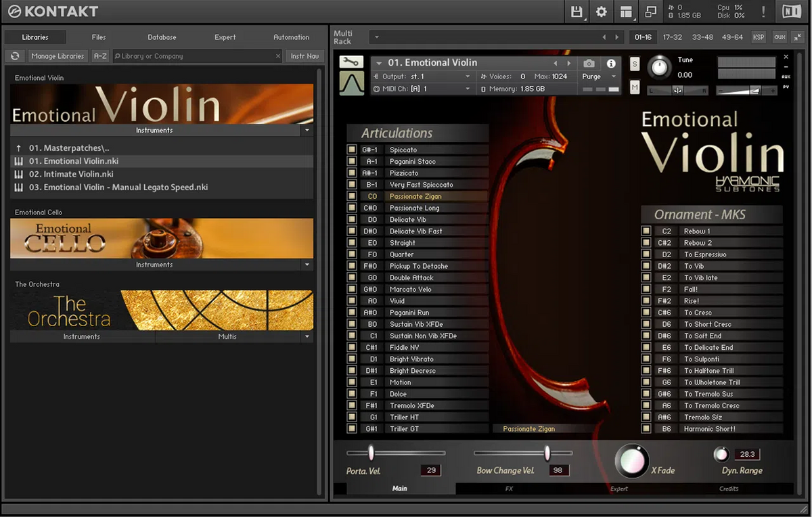Click the Porta. Vel. slider handle
Viewport: 812px width, 517px height.
(371, 453)
